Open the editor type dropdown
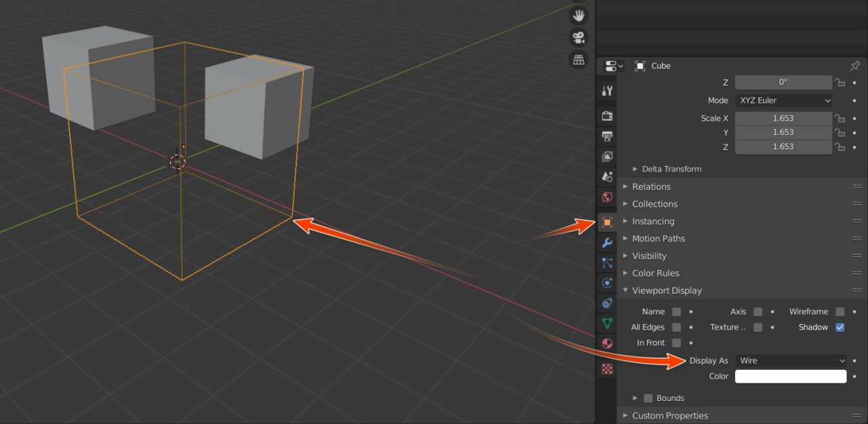This screenshot has height=424, width=868. [614, 66]
